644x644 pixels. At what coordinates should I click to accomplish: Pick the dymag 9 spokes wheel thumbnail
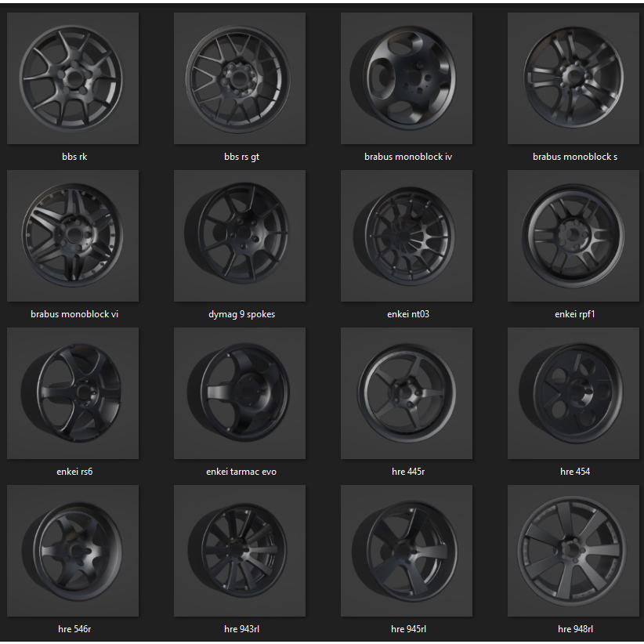[x=240, y=236]
